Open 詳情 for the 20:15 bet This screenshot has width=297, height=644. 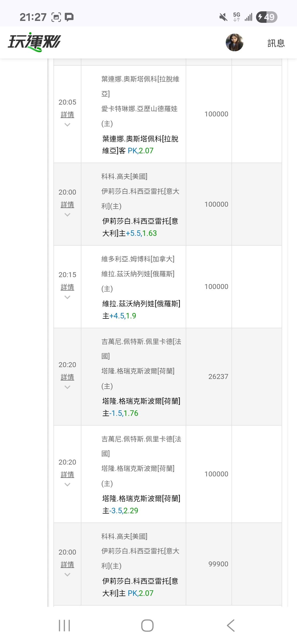click(67, 287)
